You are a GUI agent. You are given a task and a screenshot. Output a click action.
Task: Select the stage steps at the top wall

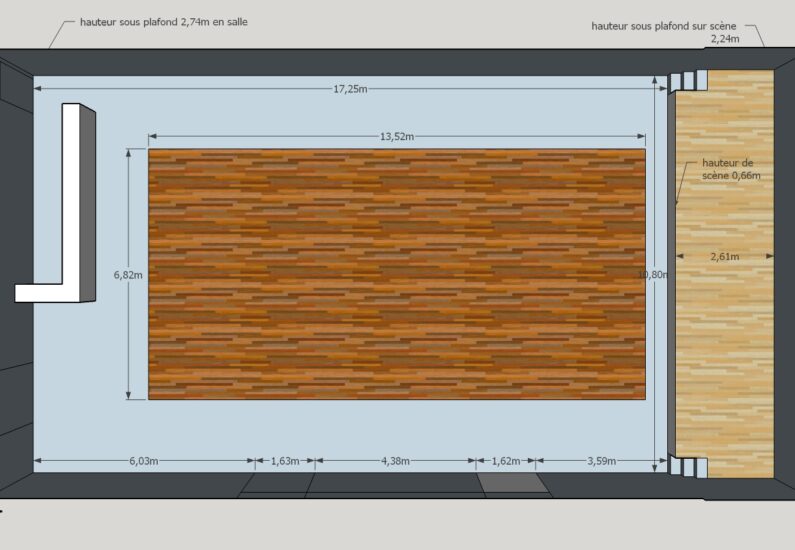point(688,81)
